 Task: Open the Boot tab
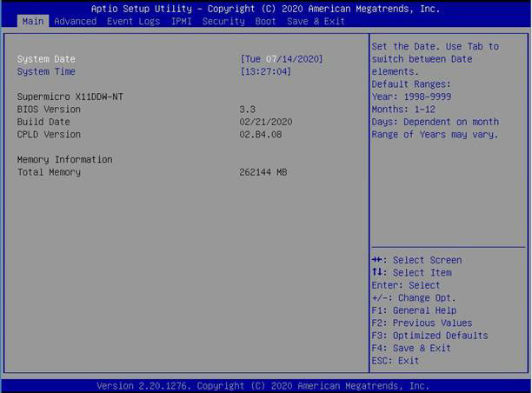click(x=266, y=21)
